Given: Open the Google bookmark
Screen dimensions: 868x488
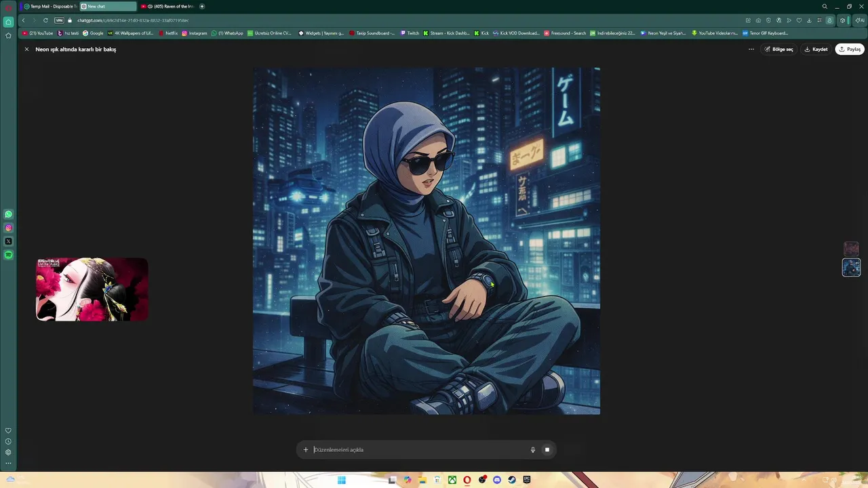Looking at the screenshot, I should click(93, 33).
